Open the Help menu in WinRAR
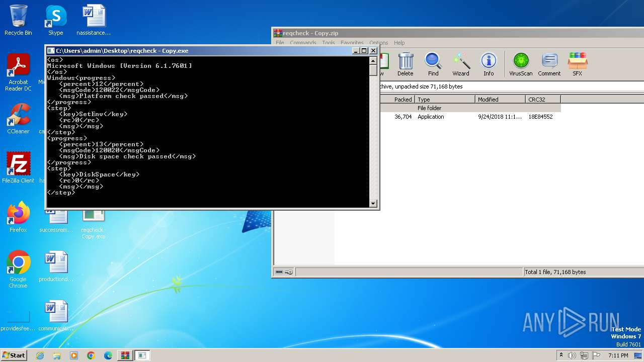Image resolution: width=644 pixels, height=362 pixels. point(399,43)
